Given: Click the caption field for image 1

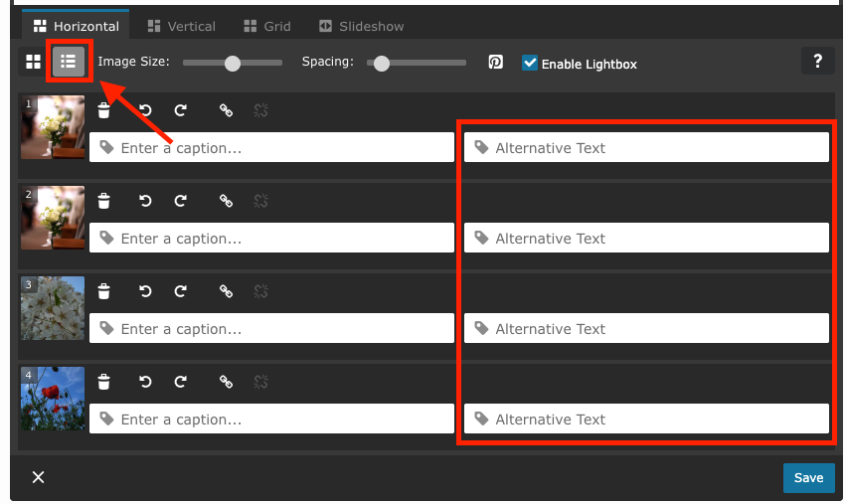Looking at the screenshot, I should 271,147.
